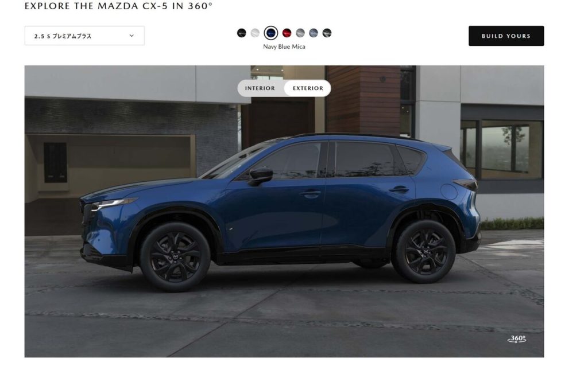Click the BUILD YOURS button
588x382 pixels.
(506, 36)
